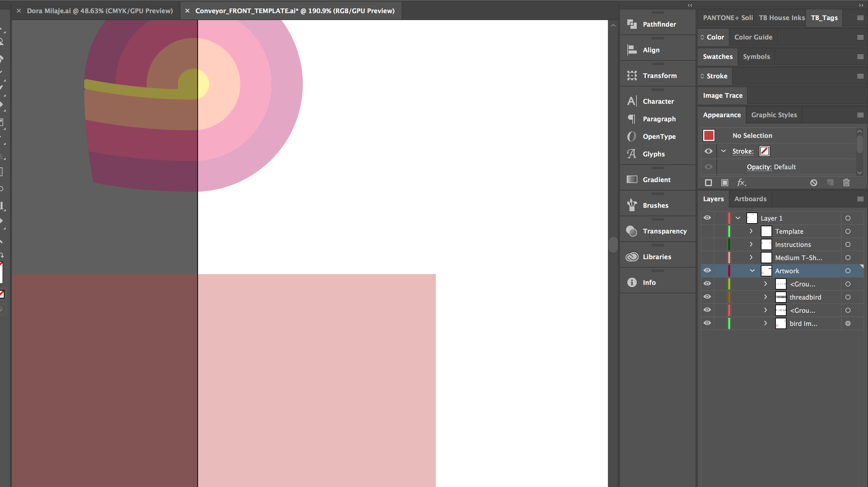Click the trash icon in Appearance panel

tap(846, 183)
